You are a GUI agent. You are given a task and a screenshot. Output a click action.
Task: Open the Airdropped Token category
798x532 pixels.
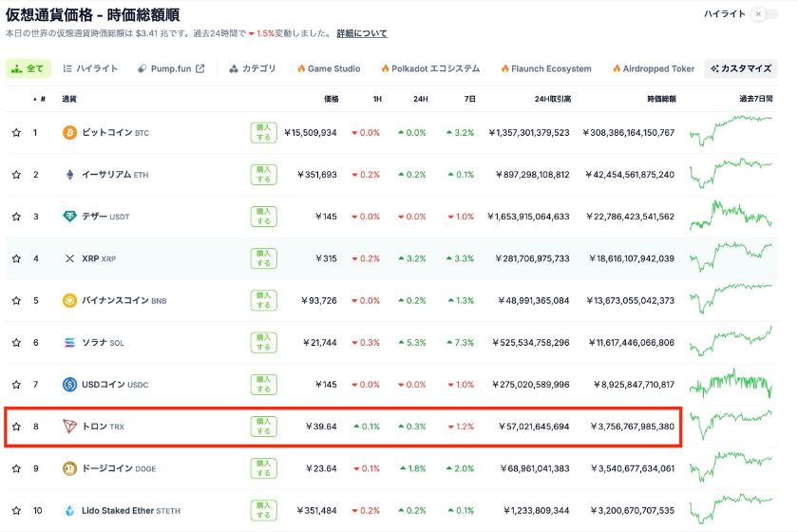click(654, 68)
